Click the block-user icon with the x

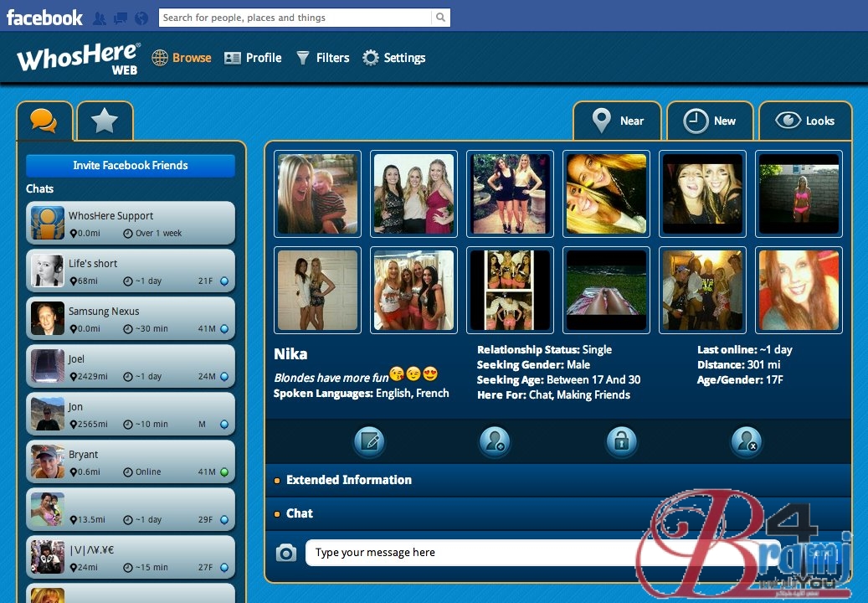[x=745, y=441]
